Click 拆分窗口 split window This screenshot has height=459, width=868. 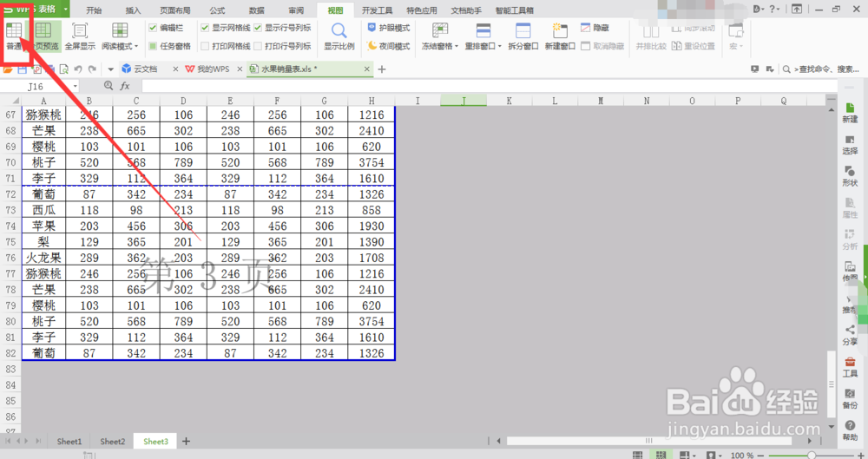point(523,36)
